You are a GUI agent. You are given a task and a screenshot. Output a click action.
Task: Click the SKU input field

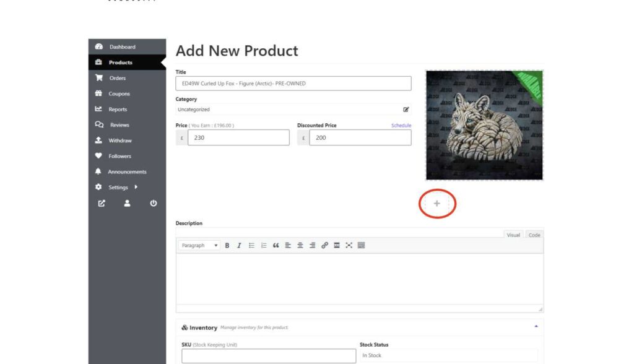269,355
